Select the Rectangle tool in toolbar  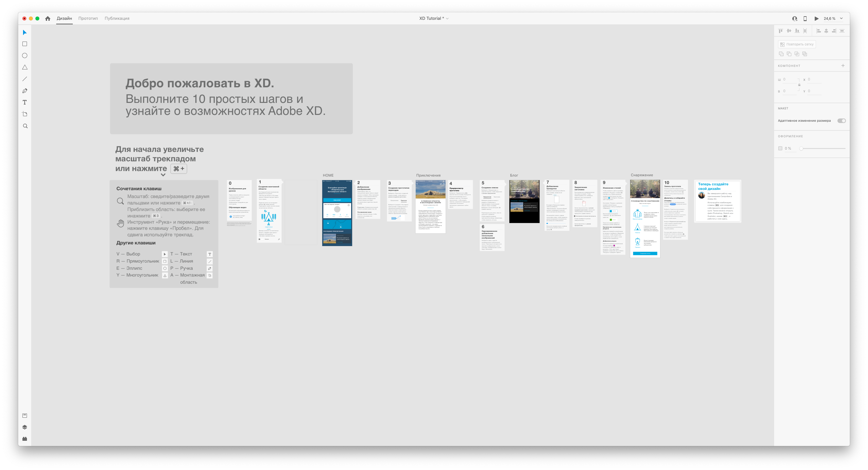click(x=25, y=44)
